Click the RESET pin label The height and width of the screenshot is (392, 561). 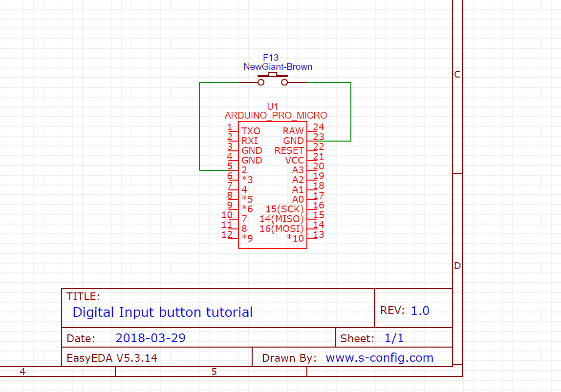[289, 150]
